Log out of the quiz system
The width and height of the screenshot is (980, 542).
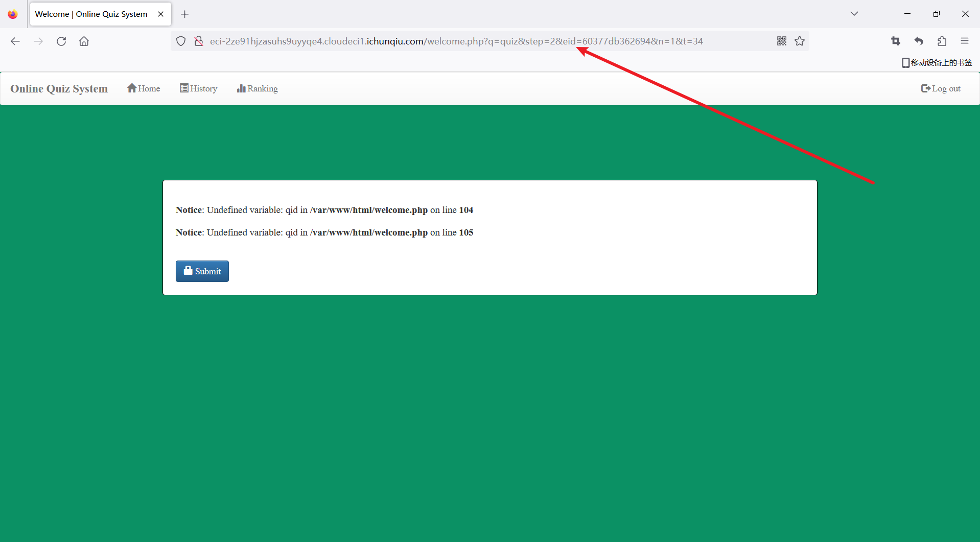[941, 88]
